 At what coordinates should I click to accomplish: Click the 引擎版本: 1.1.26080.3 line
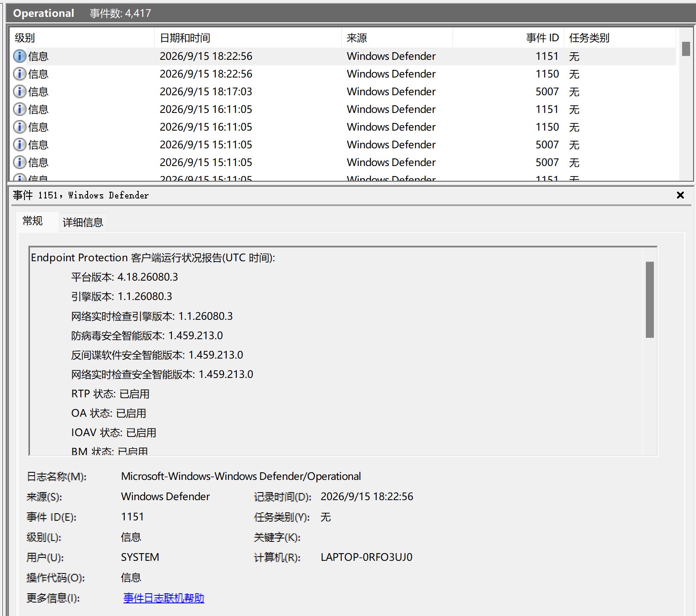pyautogui.click(x=121, y=296)
